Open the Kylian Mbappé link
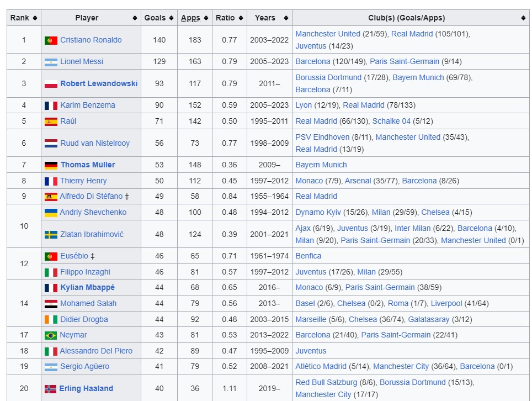 click(x=88, y=288)
